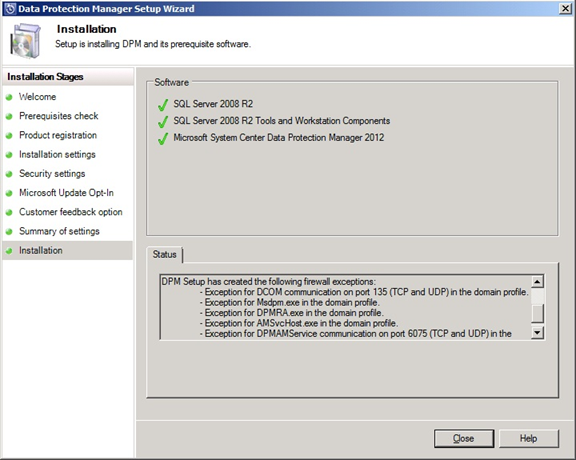The image size is (576, 460).
Task: Select the Prerequisites check stage
Action: [58, 116]
